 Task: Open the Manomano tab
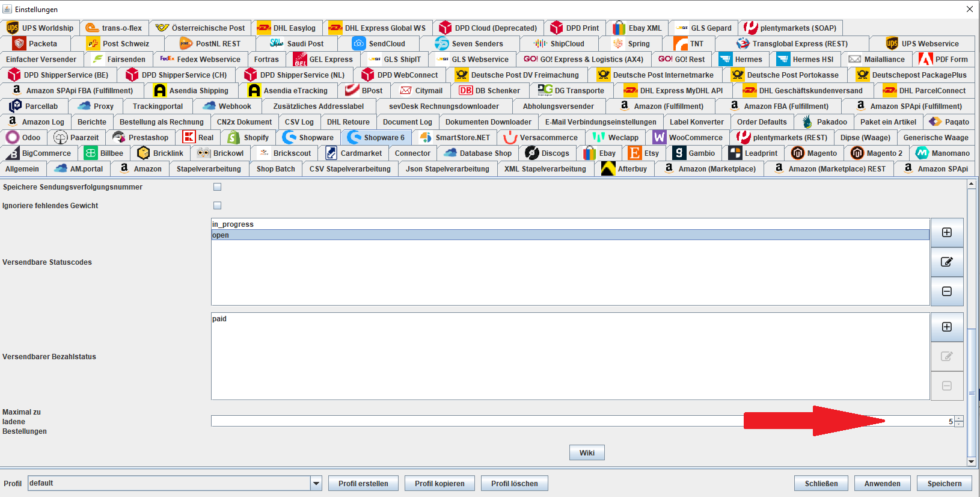[x=942, y=153]
